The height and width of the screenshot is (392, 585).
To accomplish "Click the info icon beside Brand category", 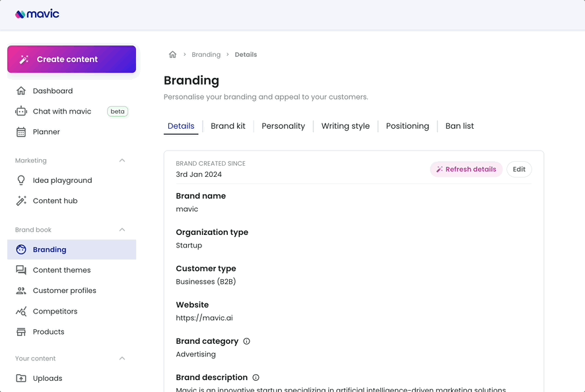I will coord(246,341).
